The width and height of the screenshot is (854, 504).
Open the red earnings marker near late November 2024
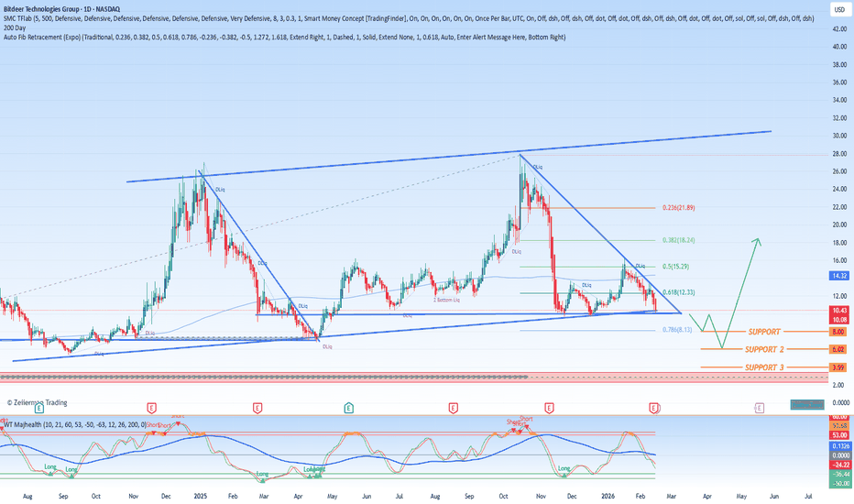[151, 408]
